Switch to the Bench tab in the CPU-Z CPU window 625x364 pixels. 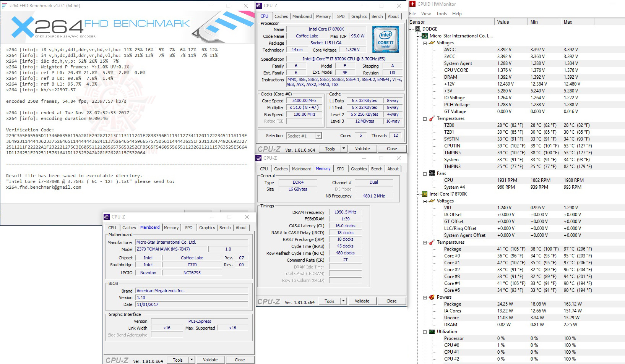point(377,16)
